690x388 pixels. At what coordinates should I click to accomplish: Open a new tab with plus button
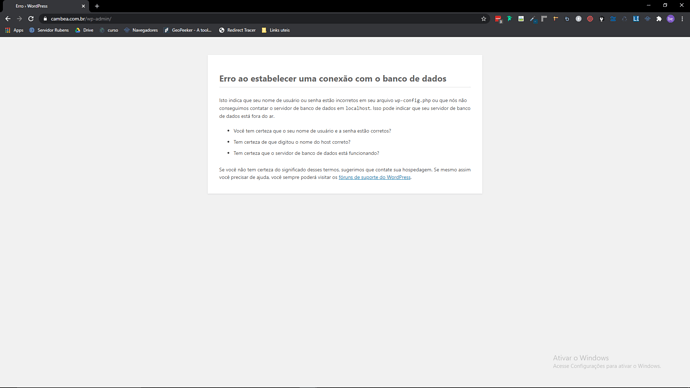pos(97,6)
